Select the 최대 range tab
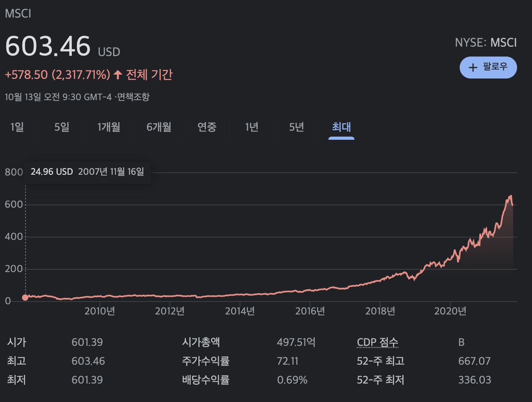Screen dimensions: 532x402 pos(341,127)
